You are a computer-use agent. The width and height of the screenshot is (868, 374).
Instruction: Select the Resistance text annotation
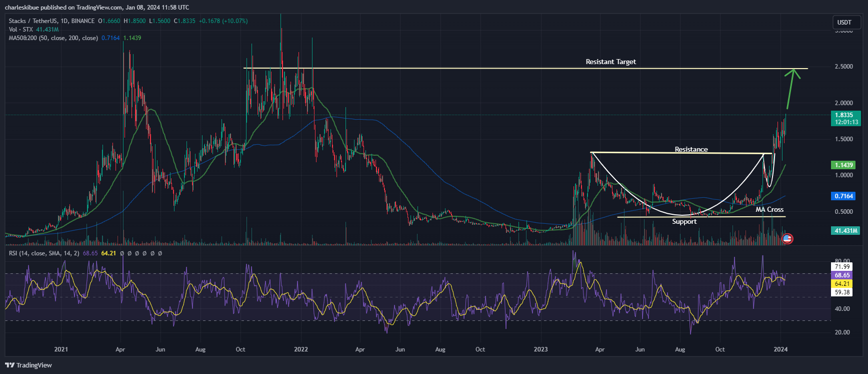pyautogui.click(x=691, y=149)
